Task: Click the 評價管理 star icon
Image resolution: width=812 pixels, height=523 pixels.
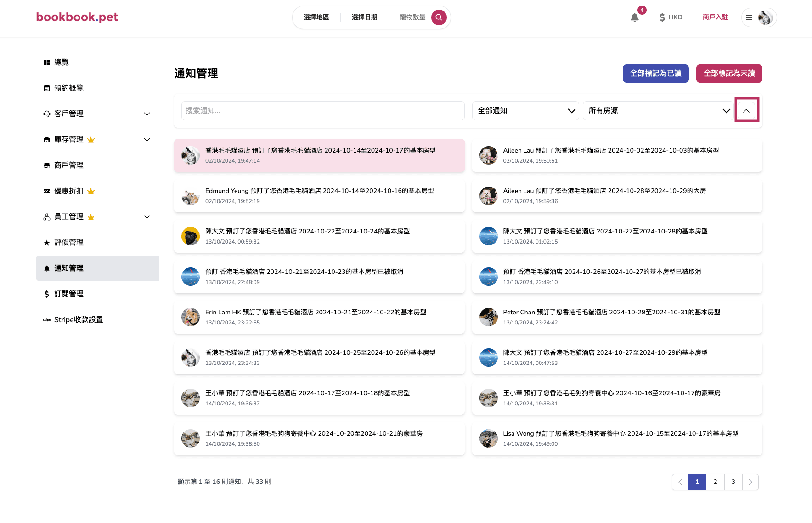Action: tap(47, 243)
